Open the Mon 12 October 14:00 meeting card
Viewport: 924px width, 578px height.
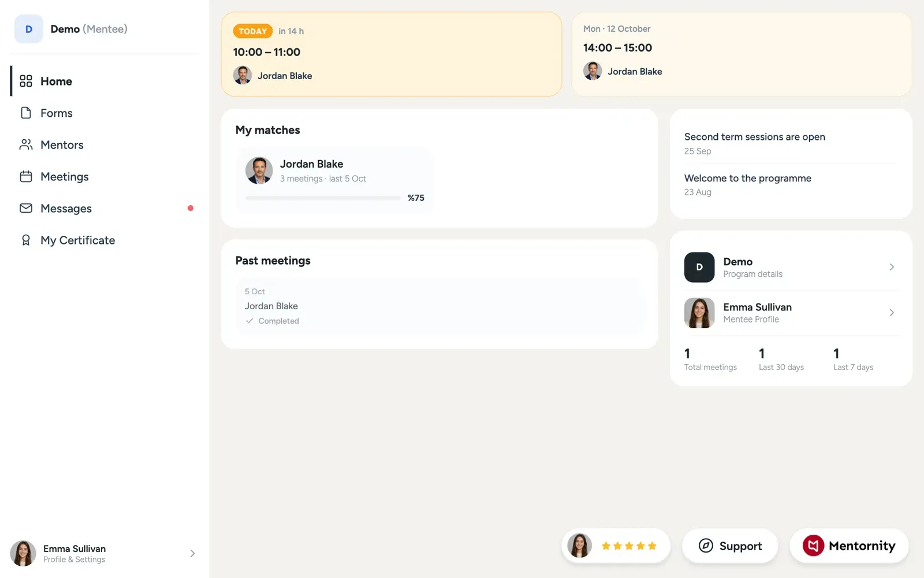pos(742,54)
